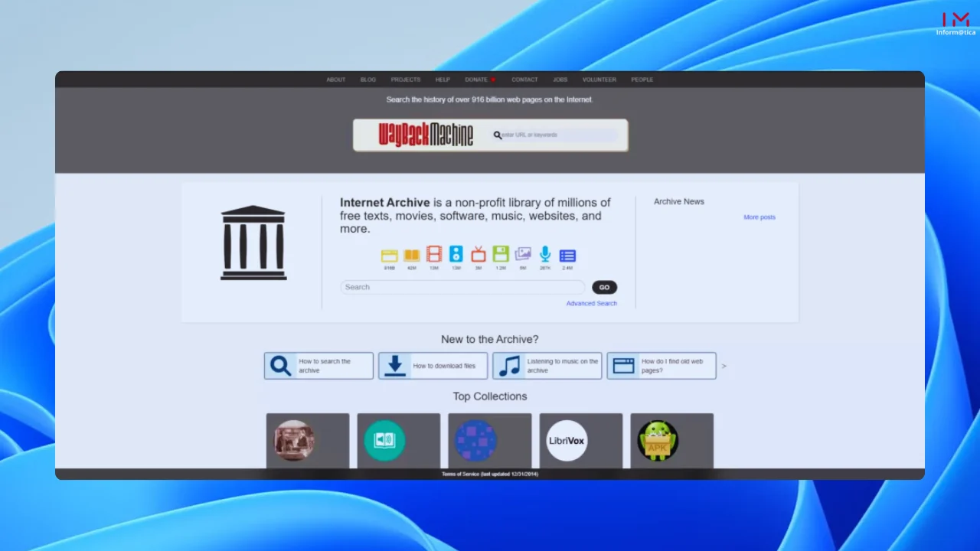Open the sepia photo collection thumbnail
Image resolution: width=980 pixels, height=551 pixels.
pyautogui.click(x=294, y=441)
